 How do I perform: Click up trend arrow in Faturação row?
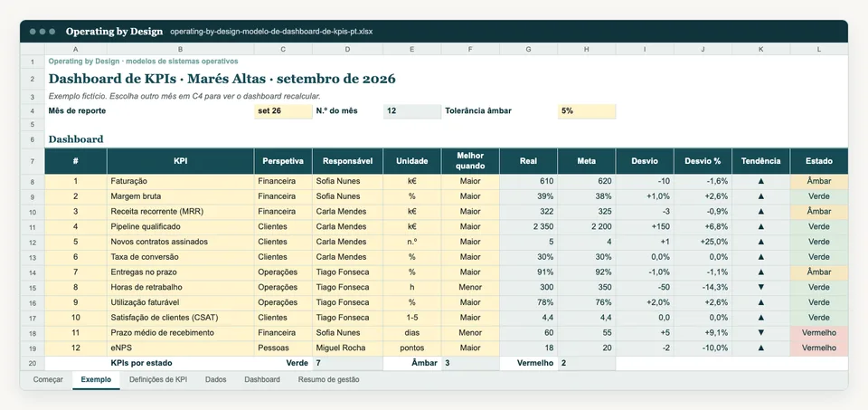point(760,181)
